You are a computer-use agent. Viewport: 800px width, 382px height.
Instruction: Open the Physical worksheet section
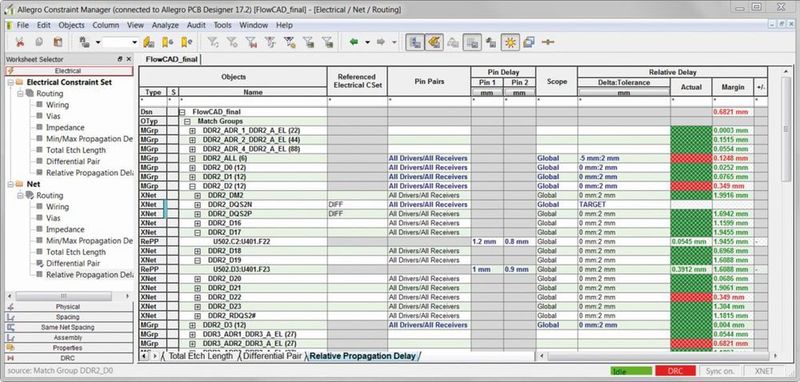click(x=68, y=307)
